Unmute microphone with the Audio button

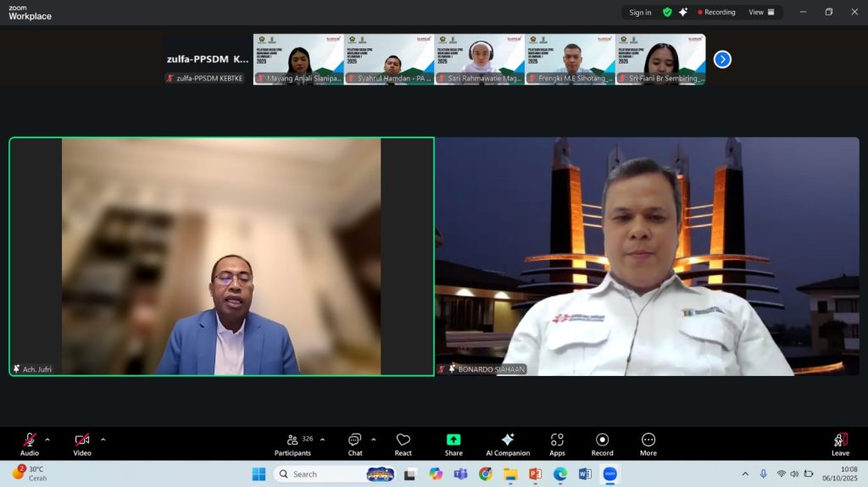pos(30,444)
